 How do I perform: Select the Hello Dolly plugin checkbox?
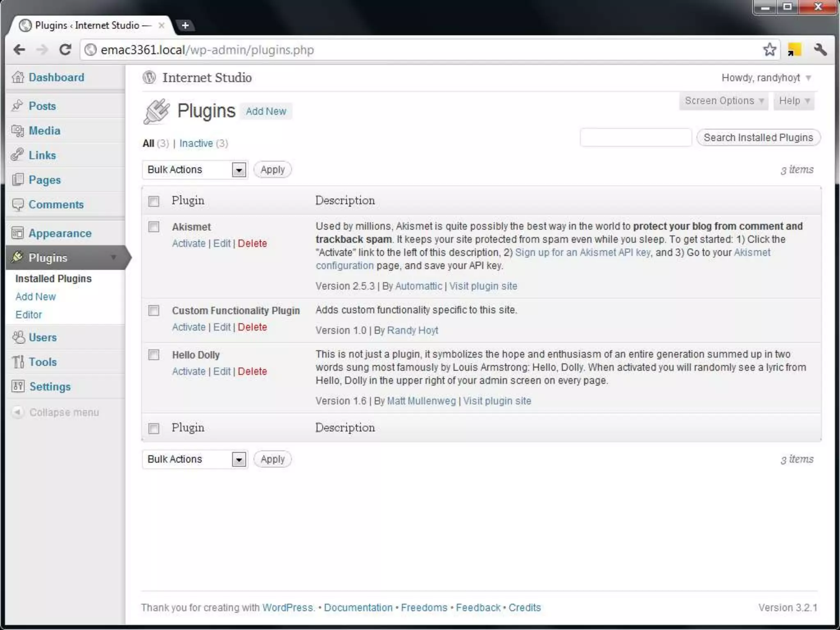click(x=154, y=355)
